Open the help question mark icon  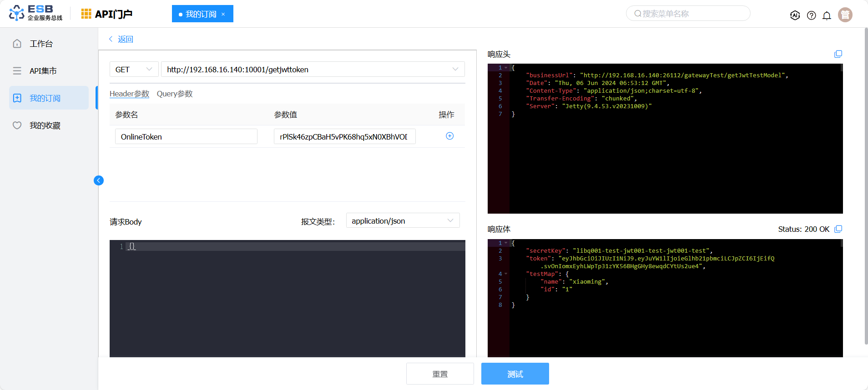click(811, 15)
